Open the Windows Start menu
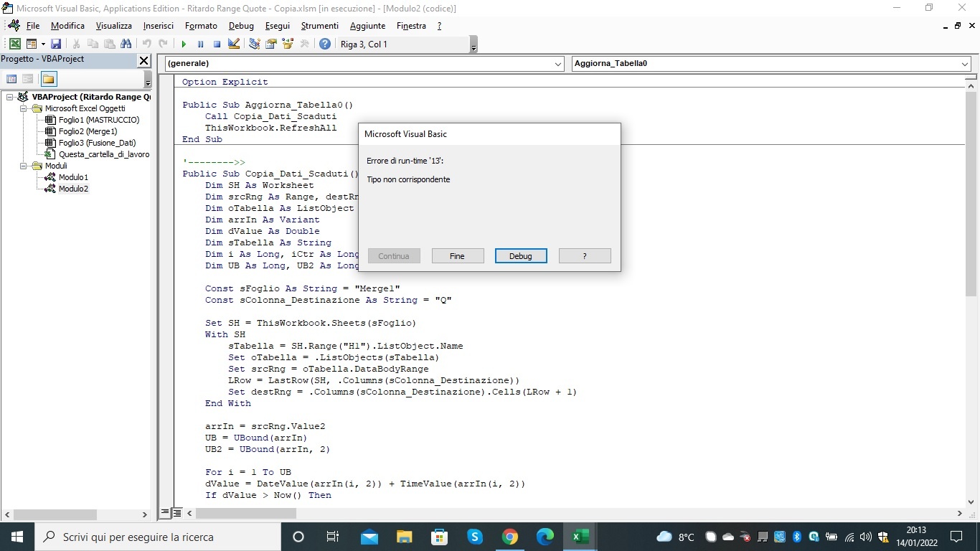 pos(17,537)
